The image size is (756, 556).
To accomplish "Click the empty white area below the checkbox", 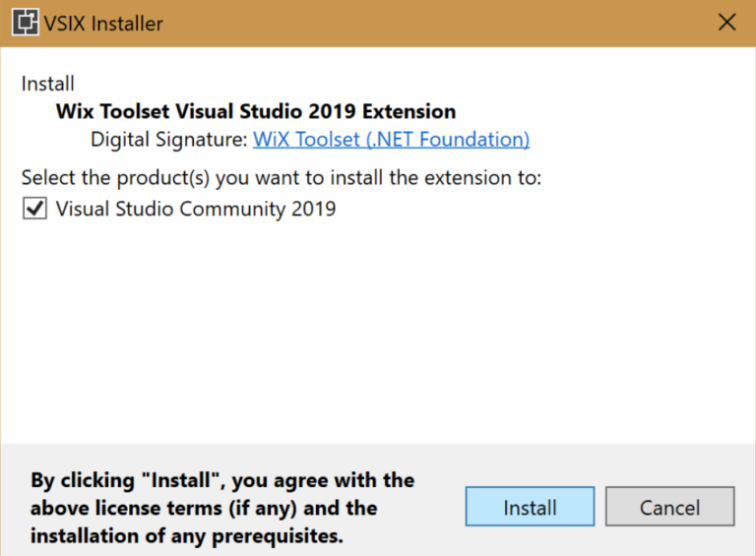I will (x=378, y=325).
